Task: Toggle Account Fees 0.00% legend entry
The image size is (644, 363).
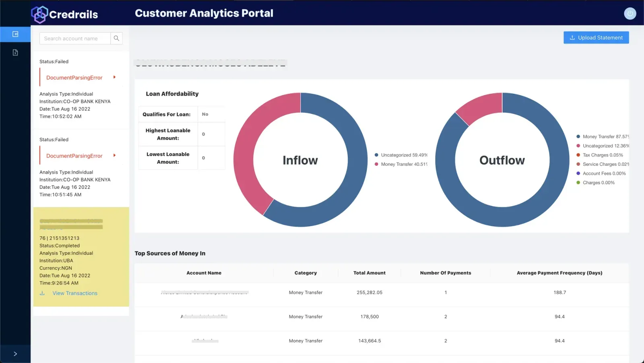Action: point(601,173)
